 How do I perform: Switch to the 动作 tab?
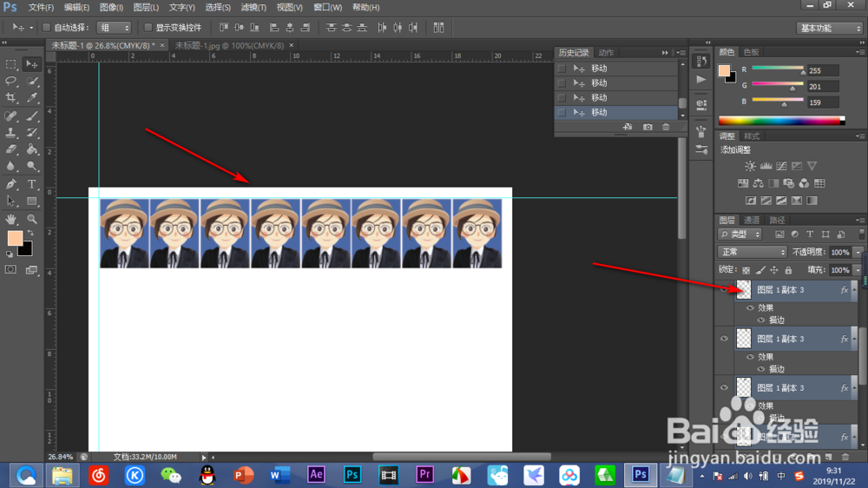coord(606,53)
